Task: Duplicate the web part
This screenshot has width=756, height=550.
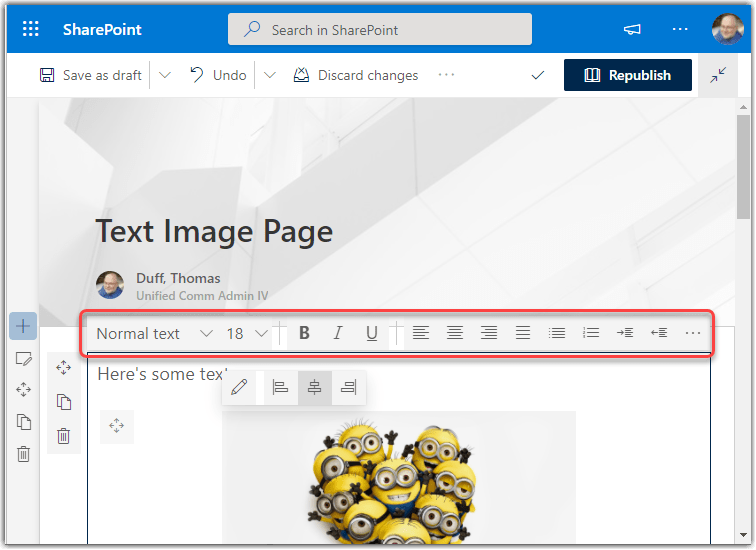Action: (x=64, y=402)
